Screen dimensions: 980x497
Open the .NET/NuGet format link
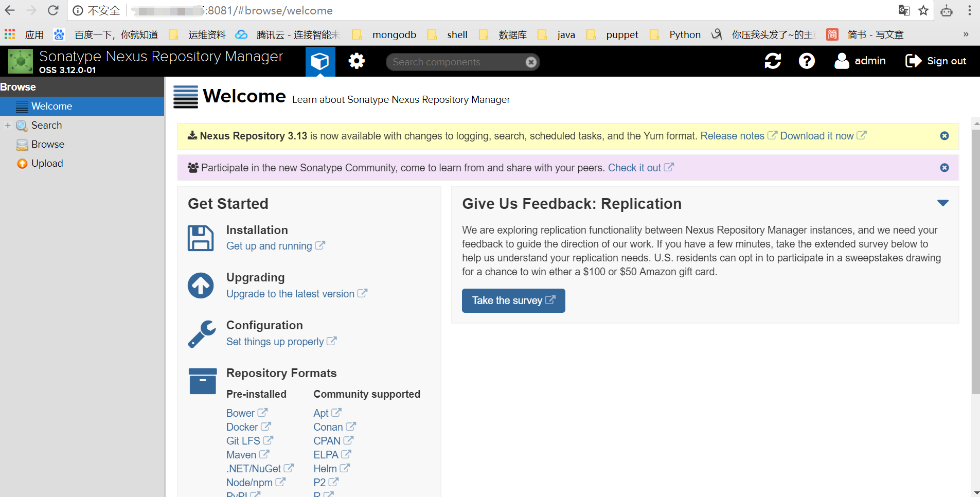click(x=259, y=469)
